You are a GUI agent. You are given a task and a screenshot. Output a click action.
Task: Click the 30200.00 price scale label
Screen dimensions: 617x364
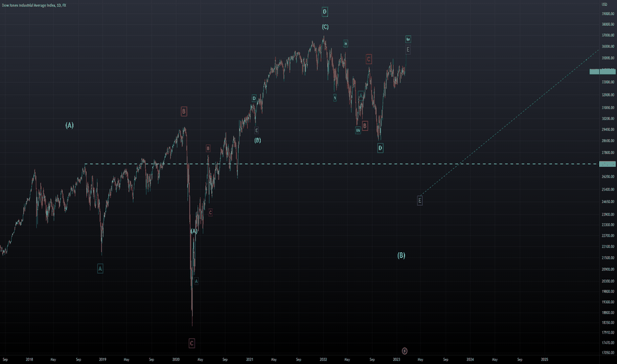(x=608, y=118)
